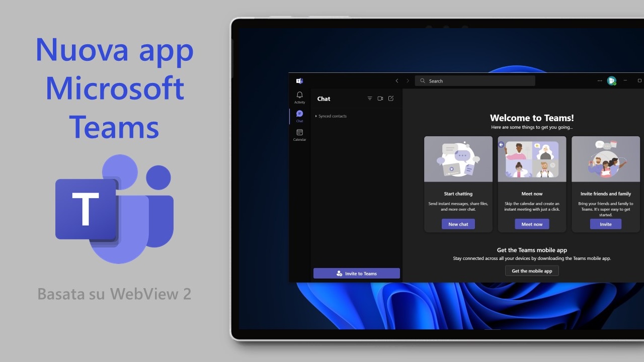This screenshot has height=362, width=644.
Task: Click the large Microsoft Teams logo graphic
Action: (x=114, y=209)
